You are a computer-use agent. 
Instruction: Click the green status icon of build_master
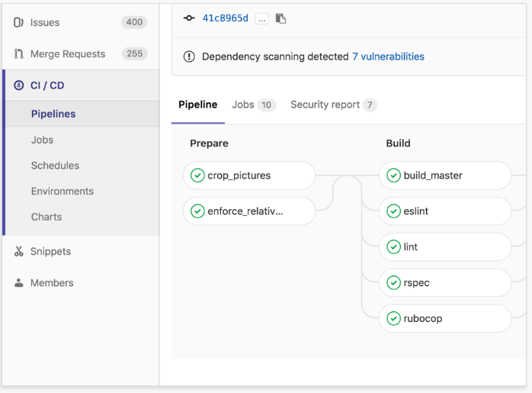[x=393, y=176]
